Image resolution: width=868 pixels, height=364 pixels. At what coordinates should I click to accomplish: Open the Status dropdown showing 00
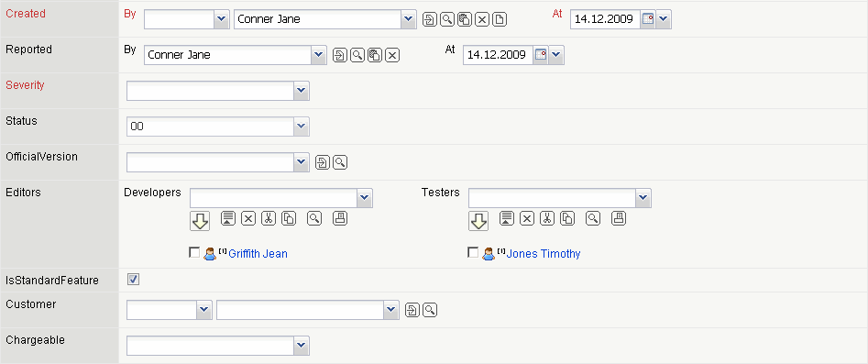[301, 127]
